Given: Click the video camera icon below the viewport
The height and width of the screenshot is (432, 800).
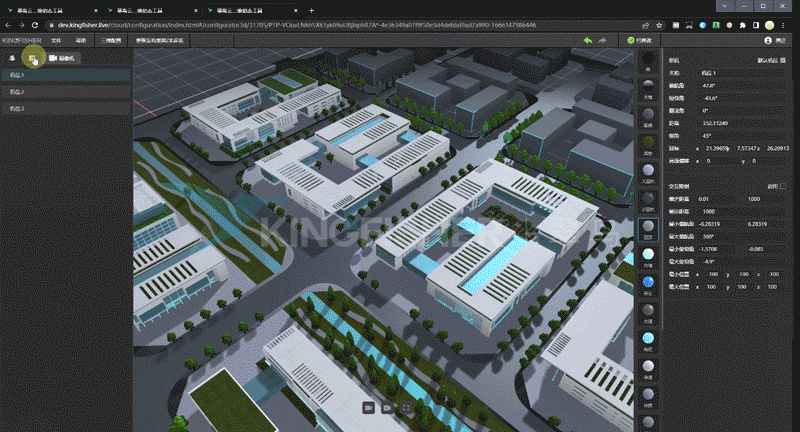Looking at the screenshot, I should pyautogui.click(x=387, y=408).
